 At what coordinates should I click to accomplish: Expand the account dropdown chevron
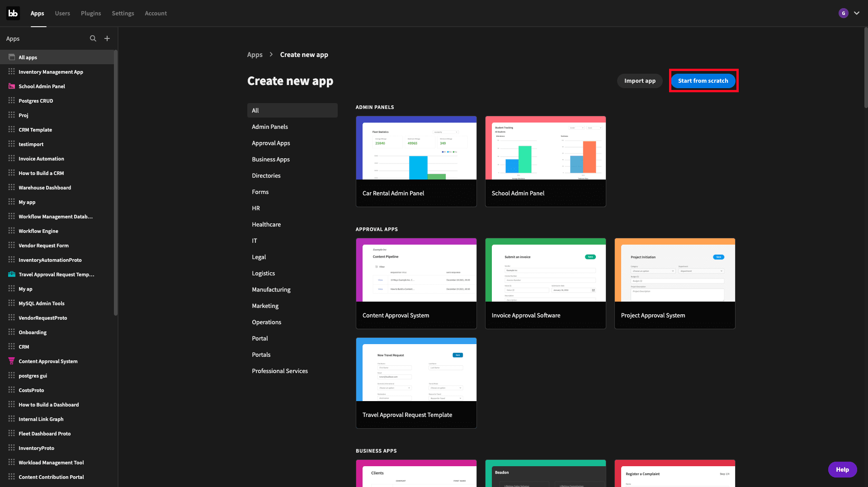[857, 13]
